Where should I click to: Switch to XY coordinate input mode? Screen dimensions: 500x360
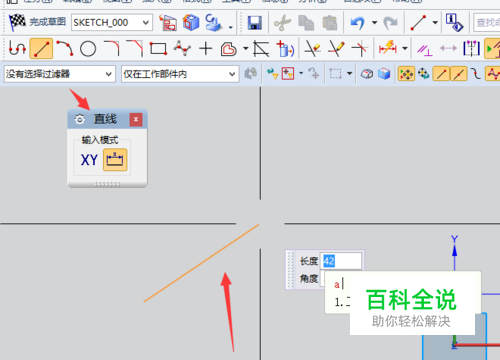89,160
